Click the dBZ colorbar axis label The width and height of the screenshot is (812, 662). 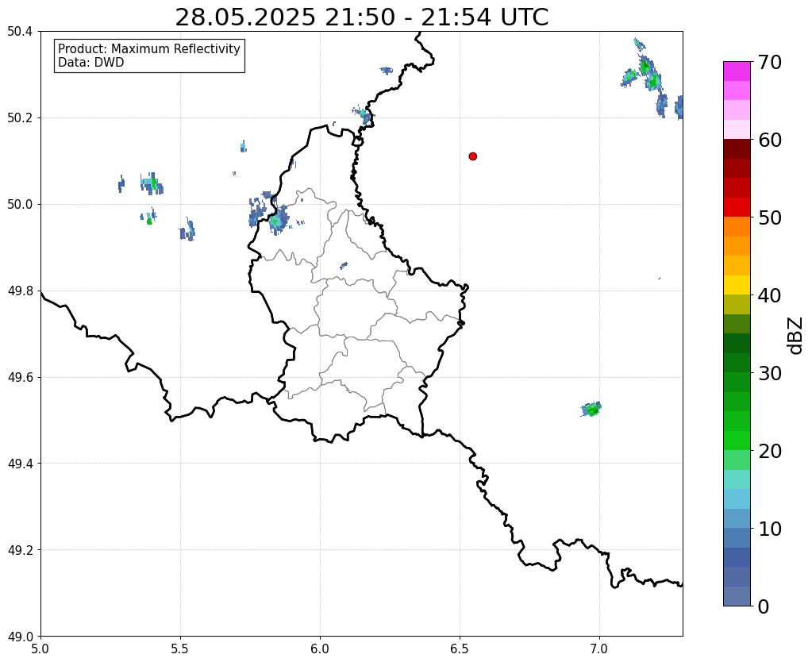[x=796, y=336]
